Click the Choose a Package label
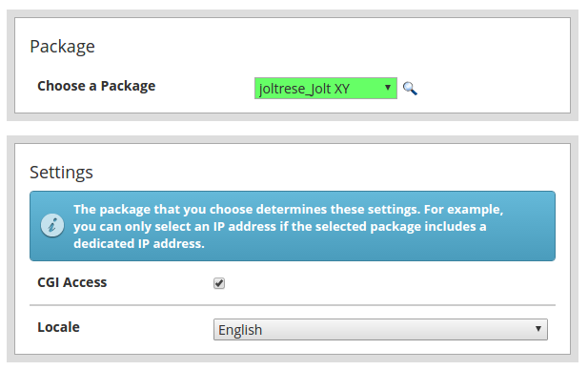This screenshot has width=588, height=370. click(x=96, y=86)
